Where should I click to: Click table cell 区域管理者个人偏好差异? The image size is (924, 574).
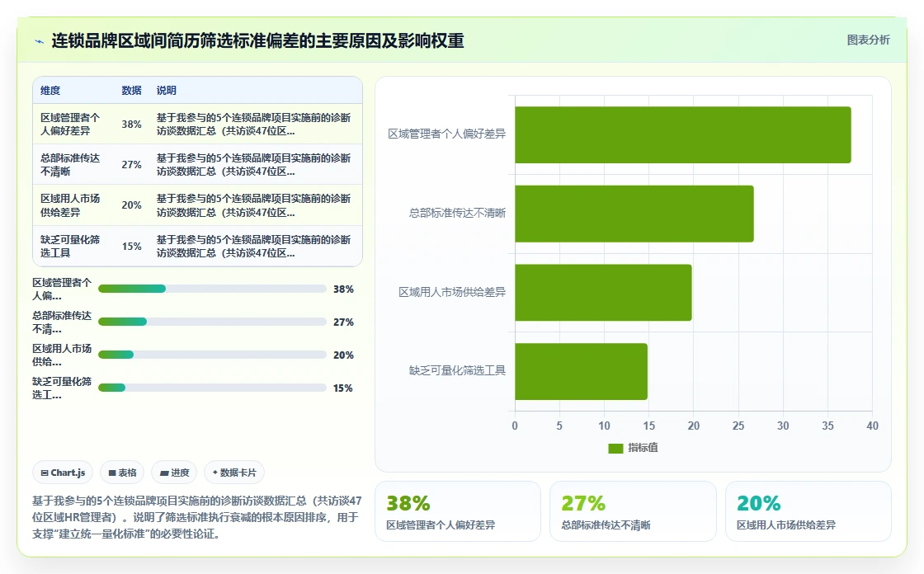click(x=70, y=125)
